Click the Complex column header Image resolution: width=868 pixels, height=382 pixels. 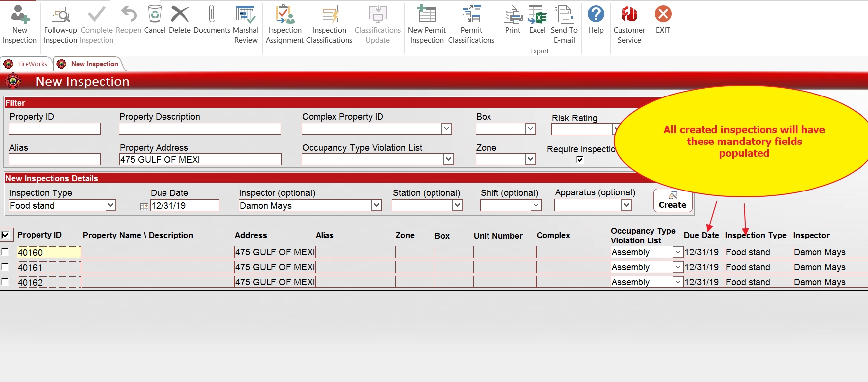(x=553, y=235)
